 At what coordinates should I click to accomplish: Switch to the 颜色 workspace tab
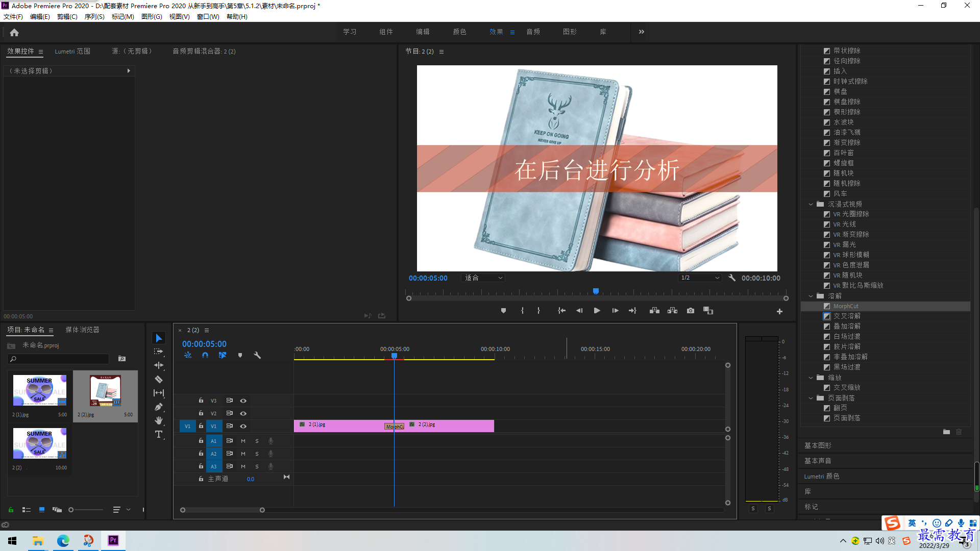(459, 32)
